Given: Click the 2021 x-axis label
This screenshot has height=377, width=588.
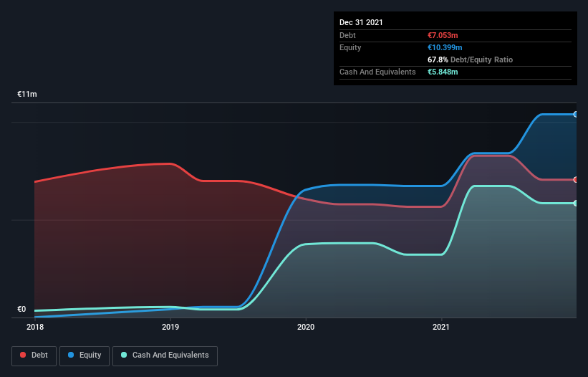Looking at the screenshot, I should [441, 327].
